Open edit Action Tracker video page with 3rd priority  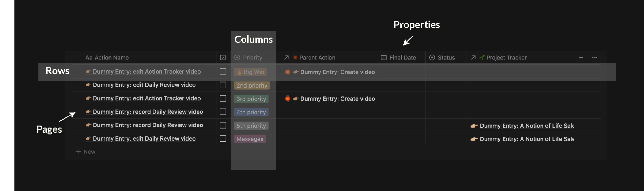[143, 98]
